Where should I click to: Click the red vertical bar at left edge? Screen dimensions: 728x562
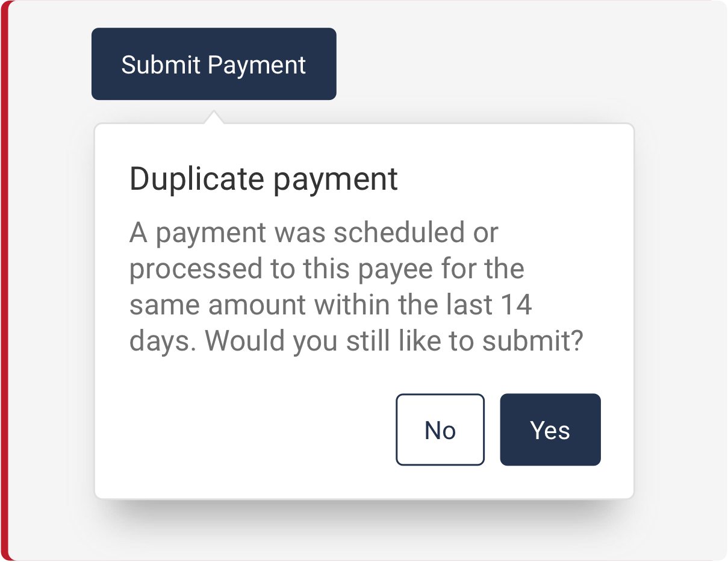click(4, 281)
